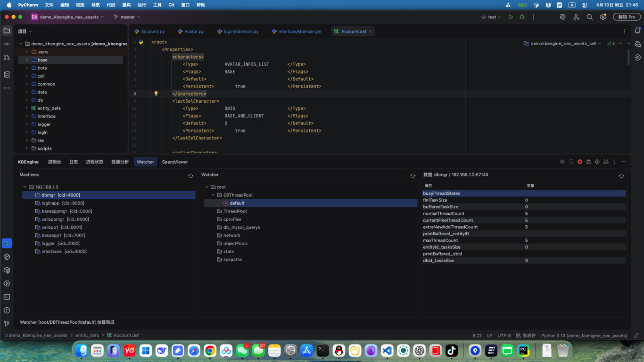Click the lightbulb intention icon on line 8

coord(156,94)
